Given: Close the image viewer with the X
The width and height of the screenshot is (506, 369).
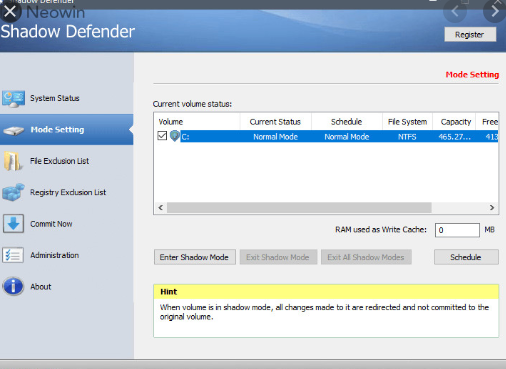Looking at the screenshot, I should pyautogui.click(x=10, y=11).
